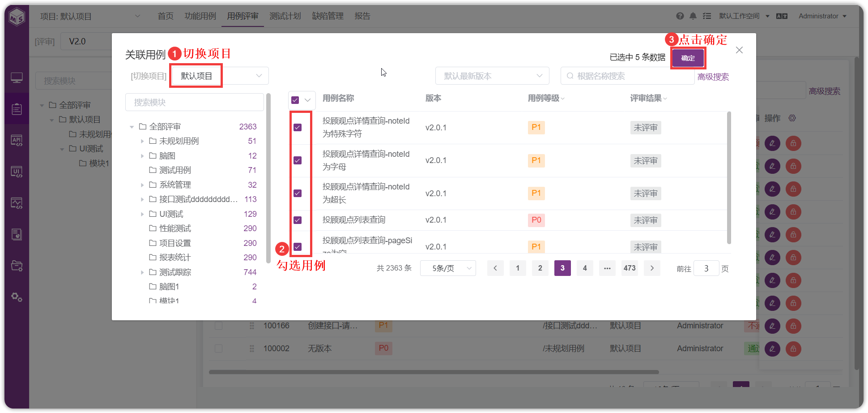This screenshot has height=413, width=868.
Task: Expand the 测试跟踪 tree node
Action: [x=142, y=272]
